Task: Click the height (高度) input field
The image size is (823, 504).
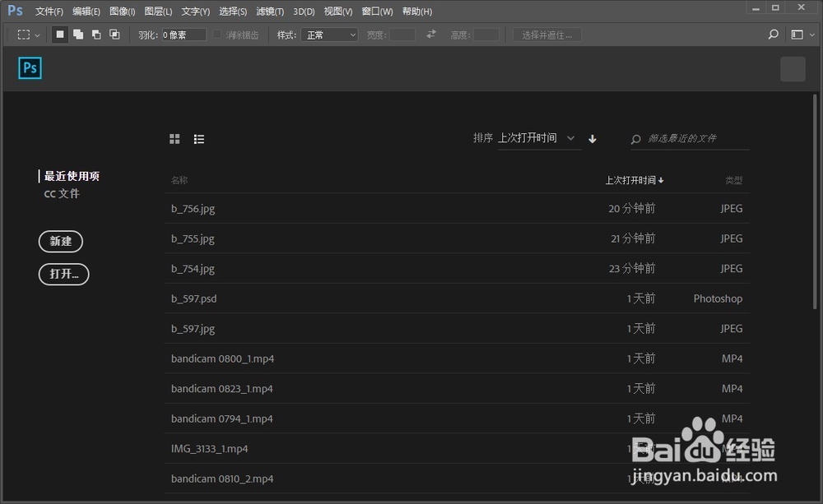Action: [486, 35]
